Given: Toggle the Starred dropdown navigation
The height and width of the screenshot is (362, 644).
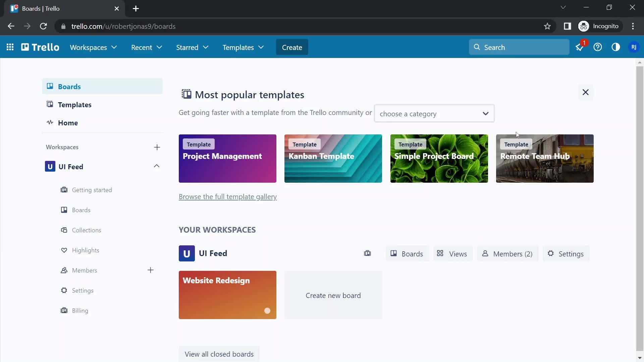Looking at the screenshot, I should point(193,47).
